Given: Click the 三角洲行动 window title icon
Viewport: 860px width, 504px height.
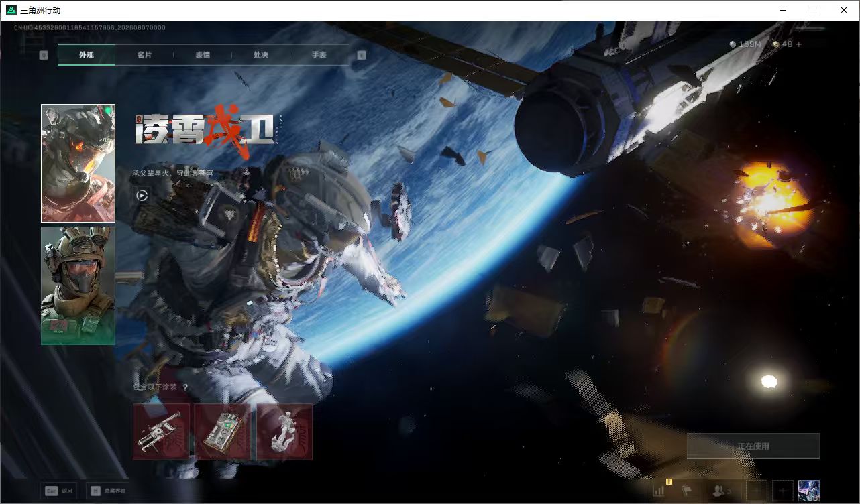Looking at the screenshot, I should [x=11, y=10].
